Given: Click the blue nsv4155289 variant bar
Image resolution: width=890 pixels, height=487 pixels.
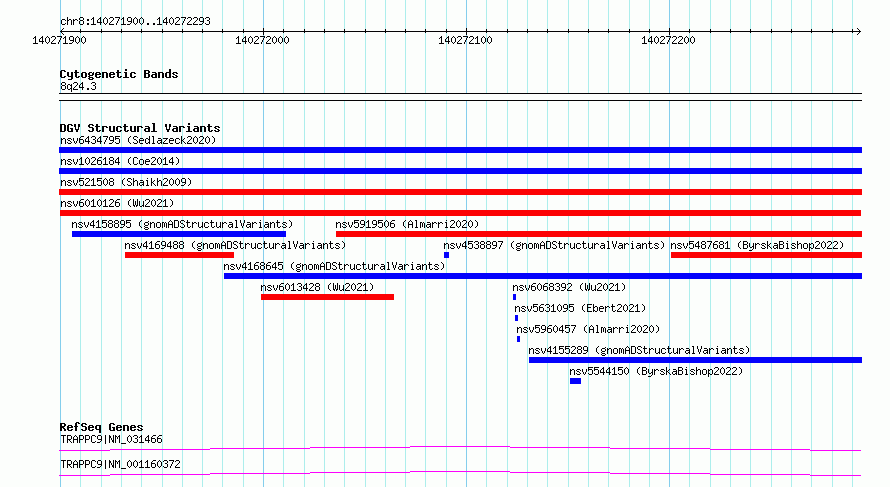Looking at the screenshot, I should point(695,360).
